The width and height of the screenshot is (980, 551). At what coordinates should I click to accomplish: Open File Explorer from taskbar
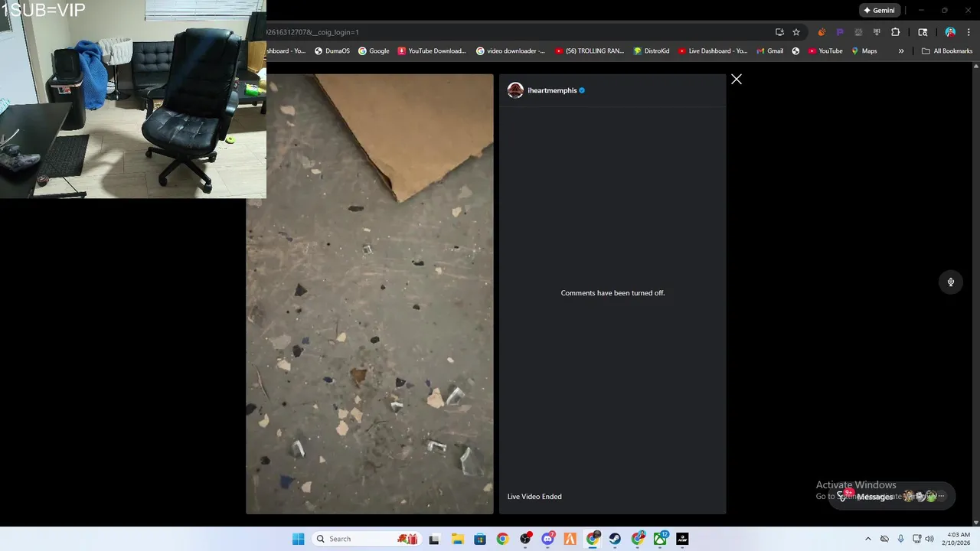point(457,539)
